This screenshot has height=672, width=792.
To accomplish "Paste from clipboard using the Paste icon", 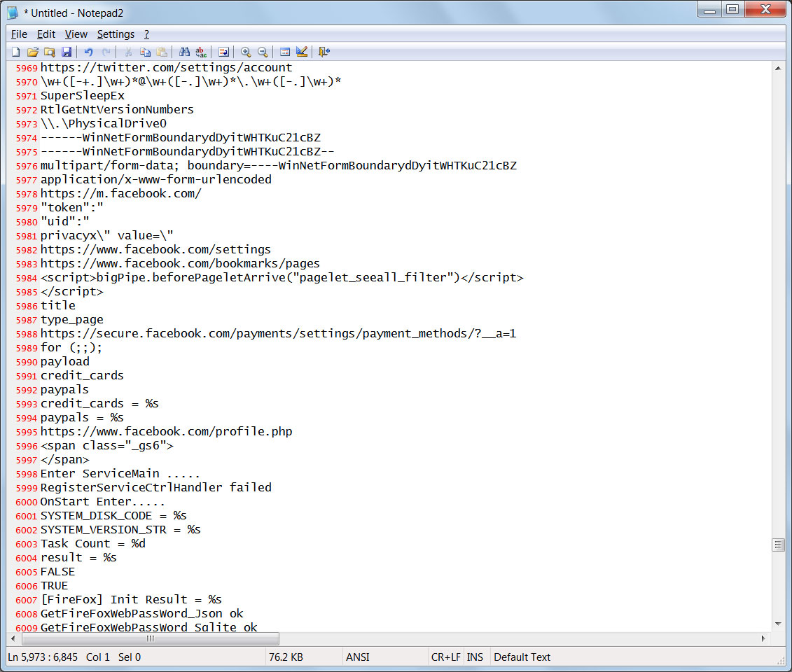I will (163, 52).
